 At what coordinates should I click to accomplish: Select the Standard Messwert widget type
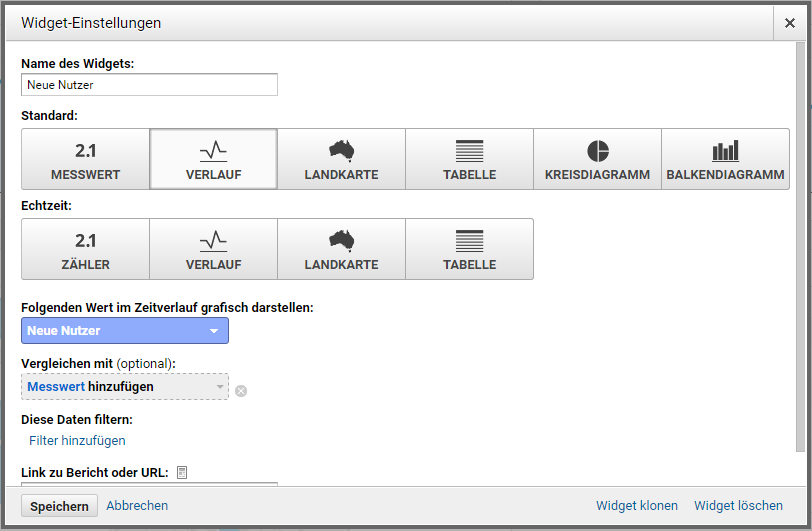85,159
